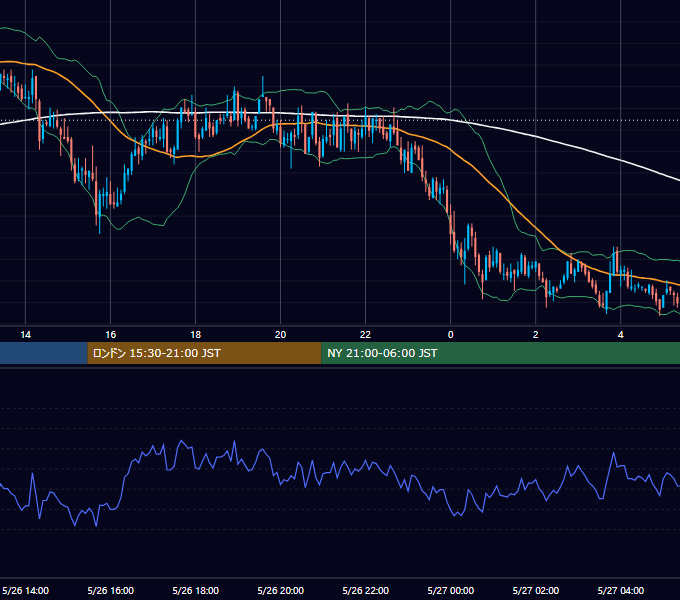Image resolution: width=680 pixels, height=600 pixels.
Task: Click the 5/26 20:00 timestamp label
Action: (281, 590)
